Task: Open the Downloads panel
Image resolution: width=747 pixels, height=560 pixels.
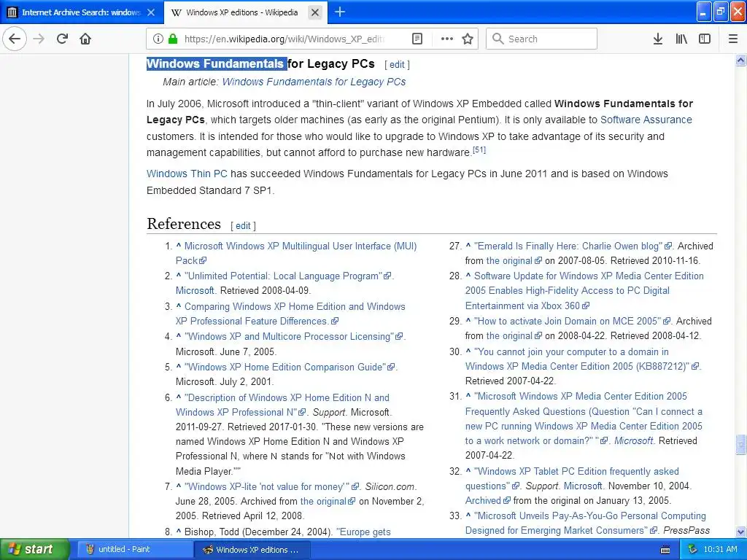Action: pyautogui.click(x=658, y=39)
